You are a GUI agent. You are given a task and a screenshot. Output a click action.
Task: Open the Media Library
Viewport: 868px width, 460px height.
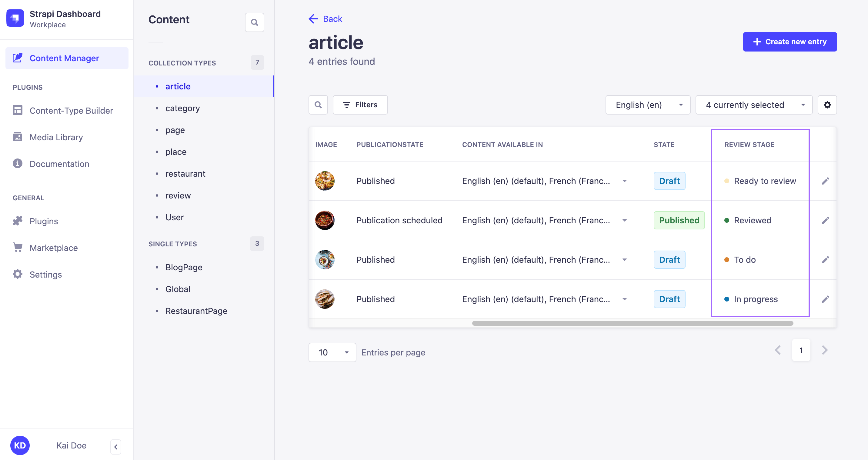pos(56,137)
